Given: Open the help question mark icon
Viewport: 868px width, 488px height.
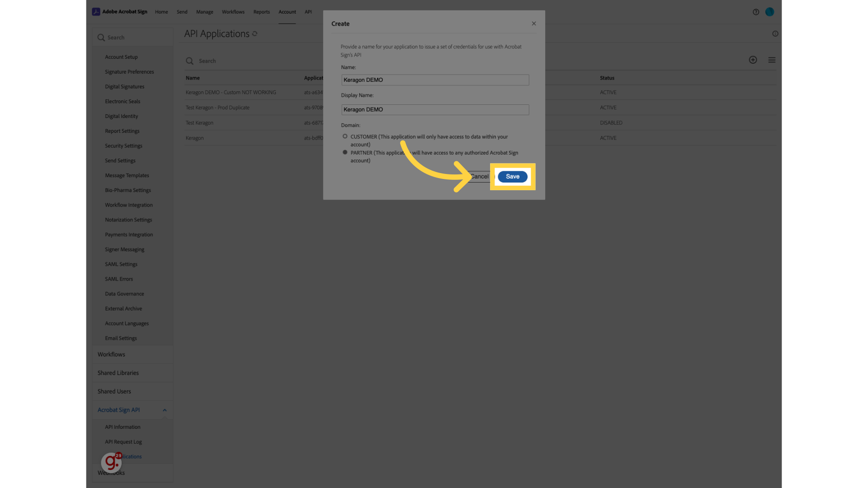Looking at the screenshot, I should click(756, 12).
